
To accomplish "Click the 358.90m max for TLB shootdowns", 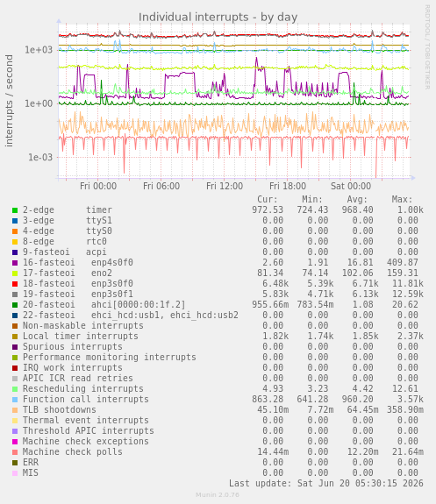I will (404, 410).
